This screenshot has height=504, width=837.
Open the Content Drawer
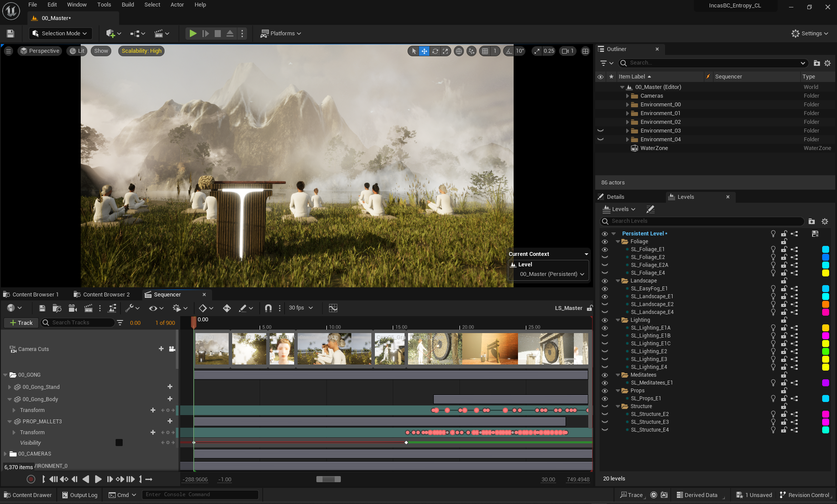[28, 495]
